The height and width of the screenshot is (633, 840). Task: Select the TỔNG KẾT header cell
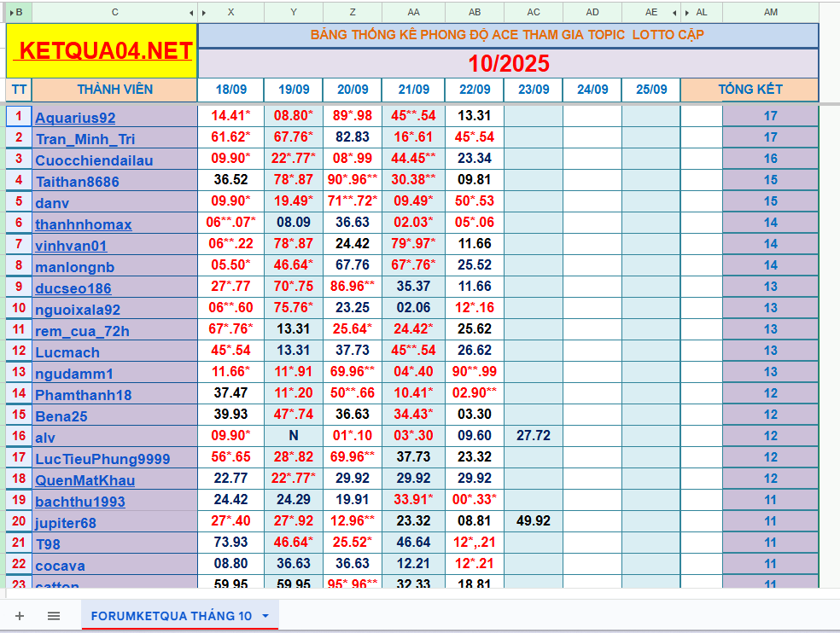[750, 90]
